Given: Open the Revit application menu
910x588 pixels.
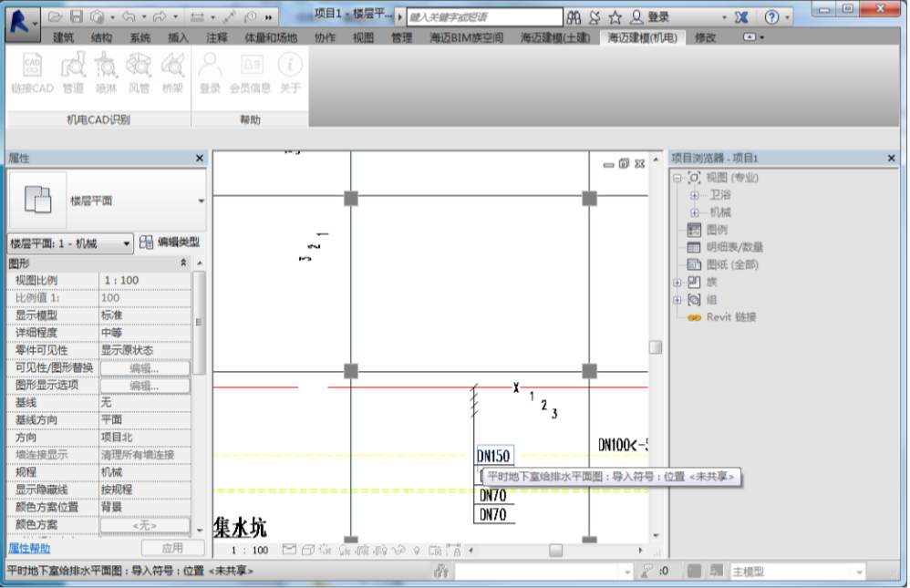Looking at the screenshot, I should (x=23, y=23).
